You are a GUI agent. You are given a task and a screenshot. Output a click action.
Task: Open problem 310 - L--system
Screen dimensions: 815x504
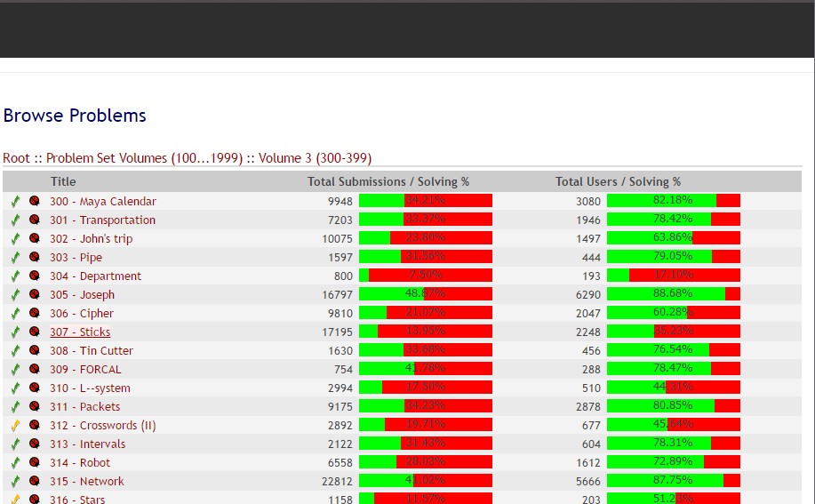click(x=90, y=388)
